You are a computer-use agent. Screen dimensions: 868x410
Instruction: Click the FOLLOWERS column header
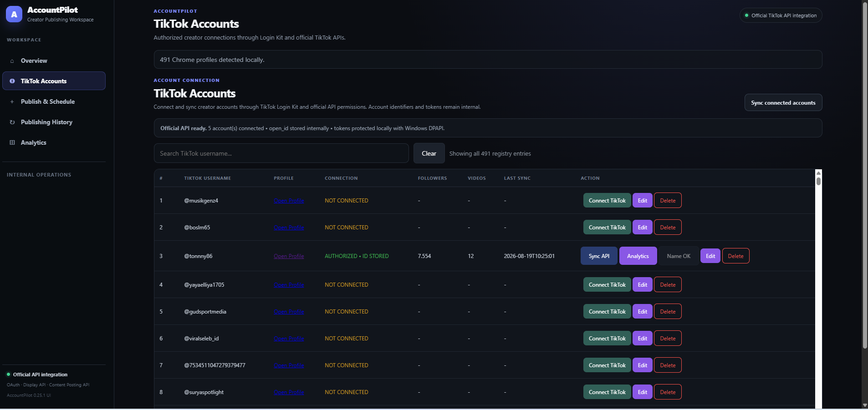click(x=432, y=178)
